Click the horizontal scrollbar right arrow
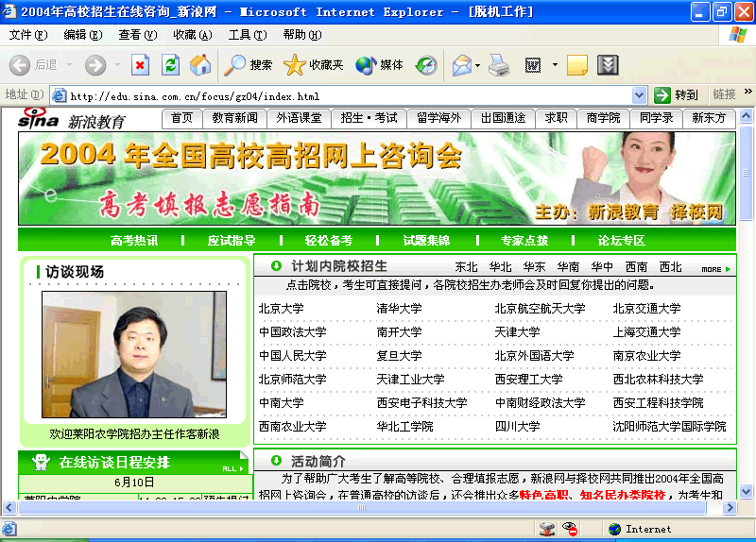Image resolution: width=756 pixels, height=542 pixels. (730, 507)
